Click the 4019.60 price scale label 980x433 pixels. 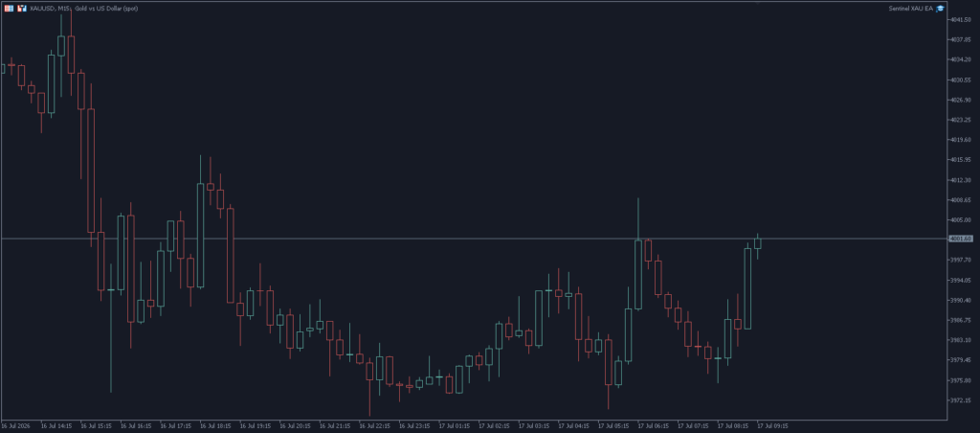[961, 140]
